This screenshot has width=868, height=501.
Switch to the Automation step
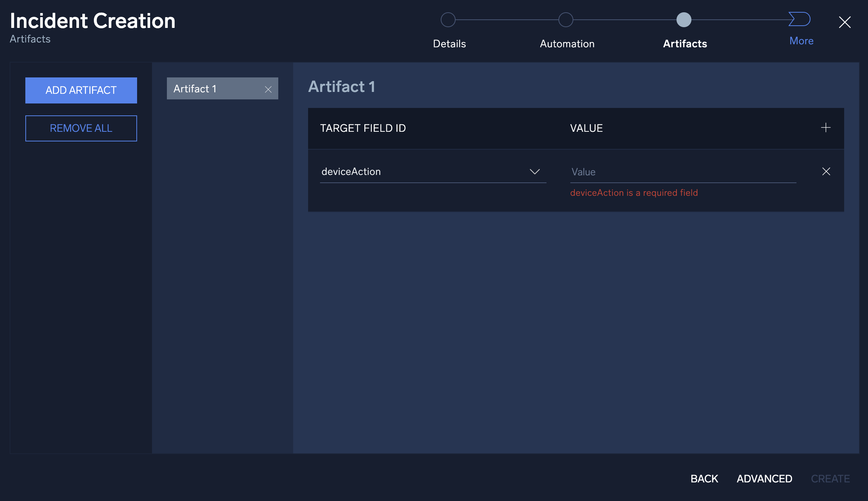click(567, 44)
